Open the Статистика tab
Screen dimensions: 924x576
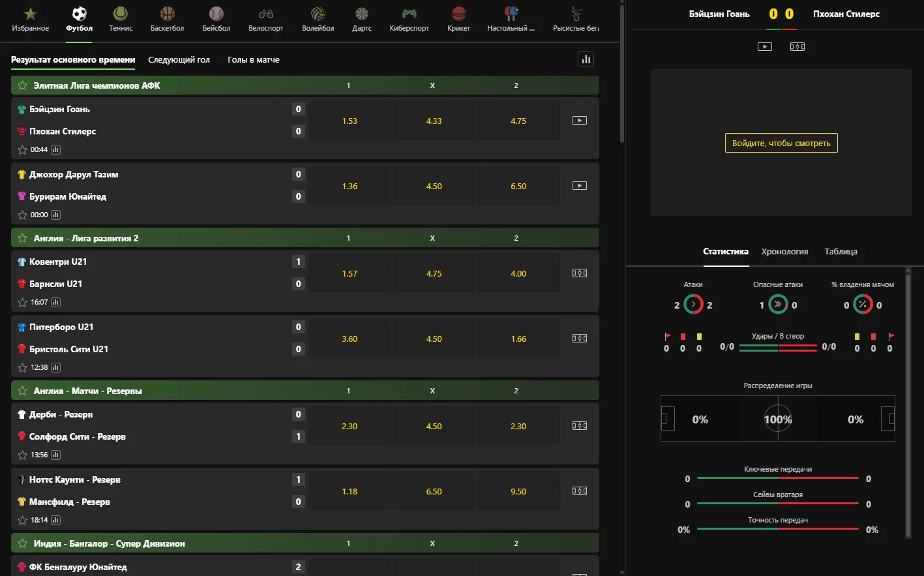click(726, 252)
